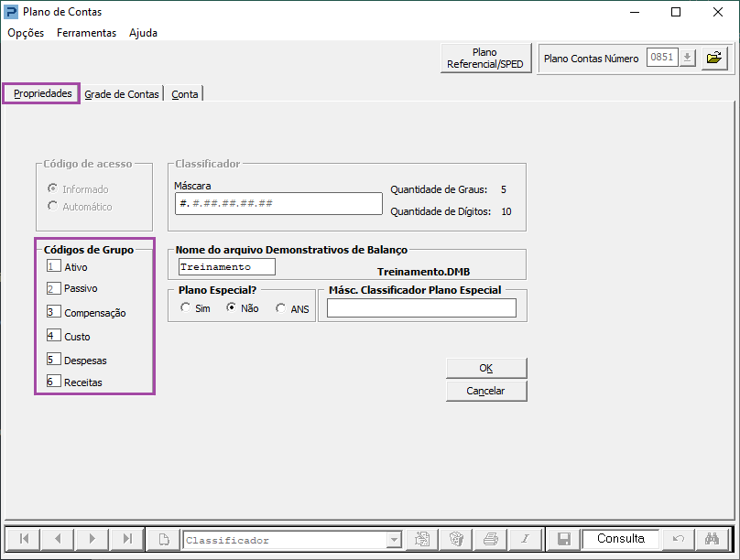
Task: Click the binoculars search icon
Action: pyautogui.click(x=713, y=538)
